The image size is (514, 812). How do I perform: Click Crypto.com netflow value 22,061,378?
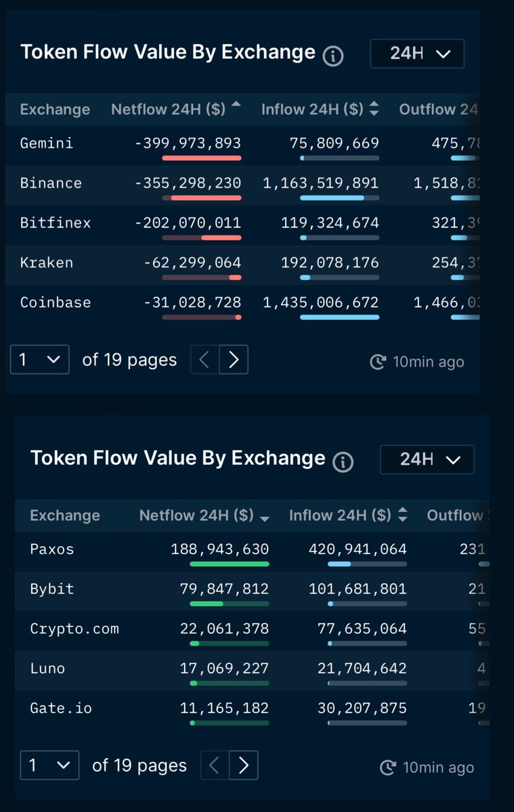click(225, 629)
